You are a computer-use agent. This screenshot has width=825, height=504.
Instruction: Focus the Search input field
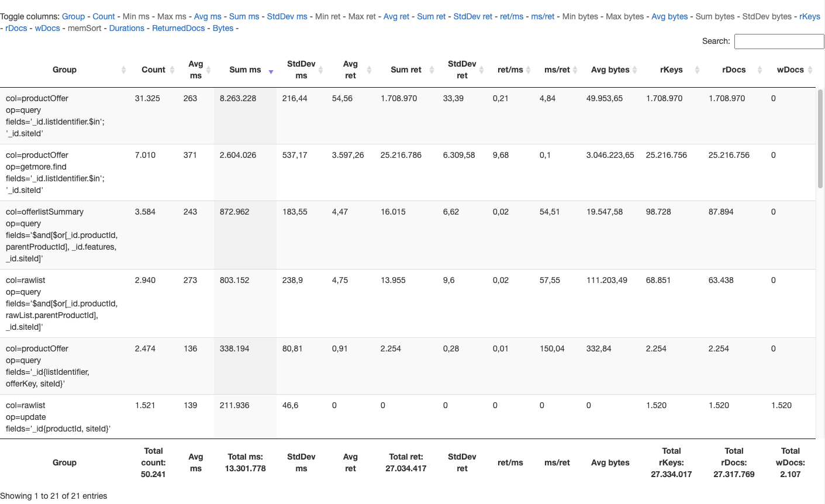(779, 41)
